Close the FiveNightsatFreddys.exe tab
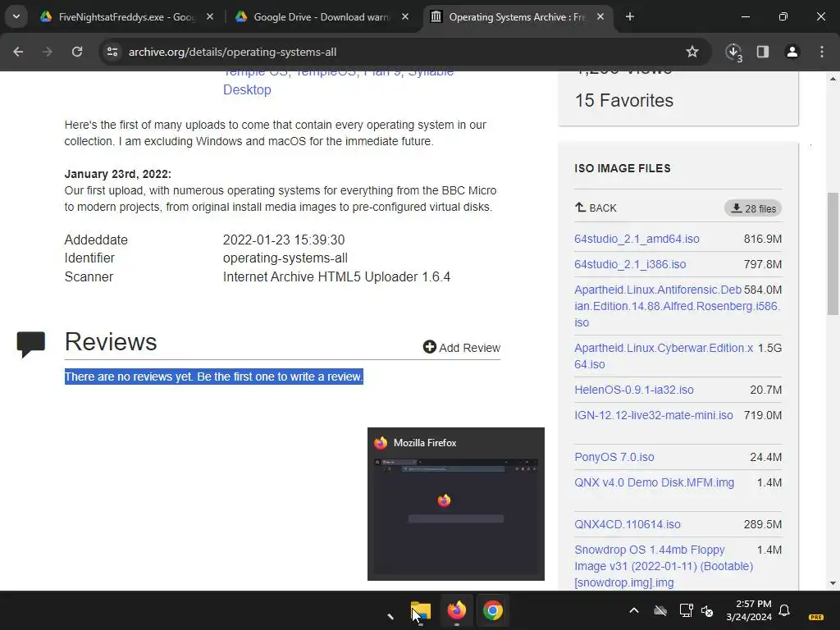Image resolution: width=840 pixels, height=630 pixels. click(210, 16)
